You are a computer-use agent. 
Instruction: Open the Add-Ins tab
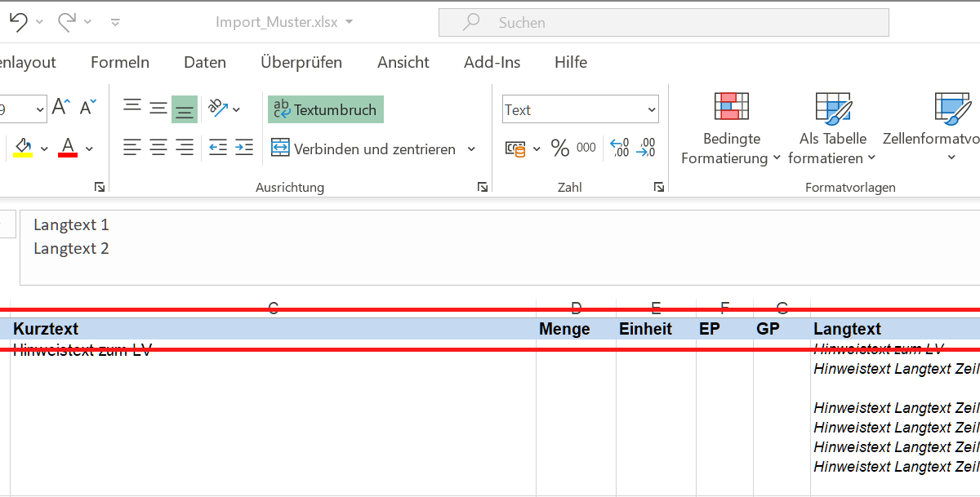click(x=492, y=62)
